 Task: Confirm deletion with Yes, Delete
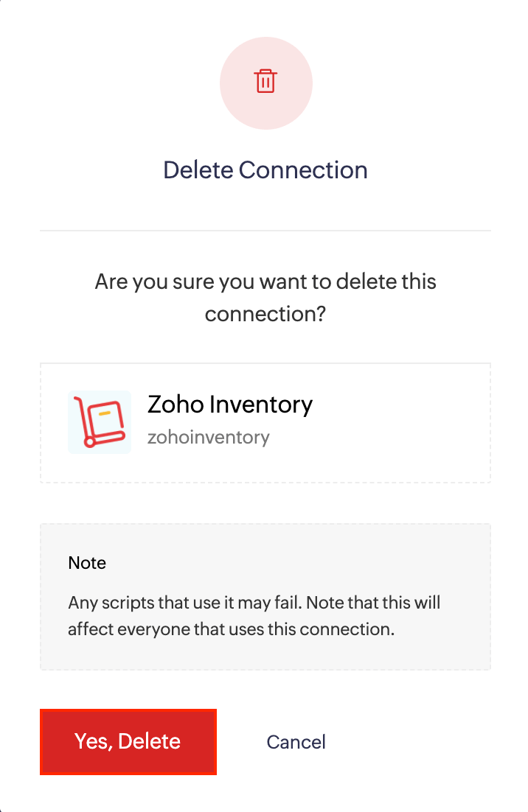tap(128, 741)
